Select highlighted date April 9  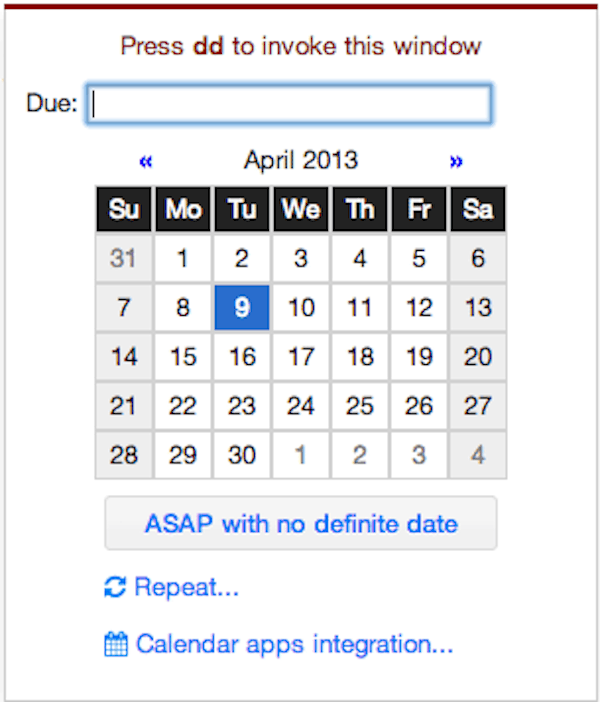pyautogui.click(x=242, y=308)
